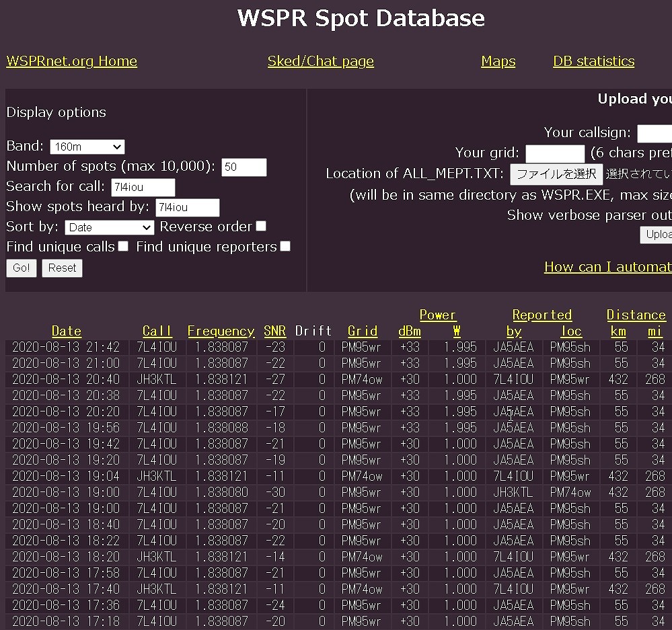Click reporter JH3KTL in 19:00 row
This screenshot has height=630, width=672.
click(513, 492)
